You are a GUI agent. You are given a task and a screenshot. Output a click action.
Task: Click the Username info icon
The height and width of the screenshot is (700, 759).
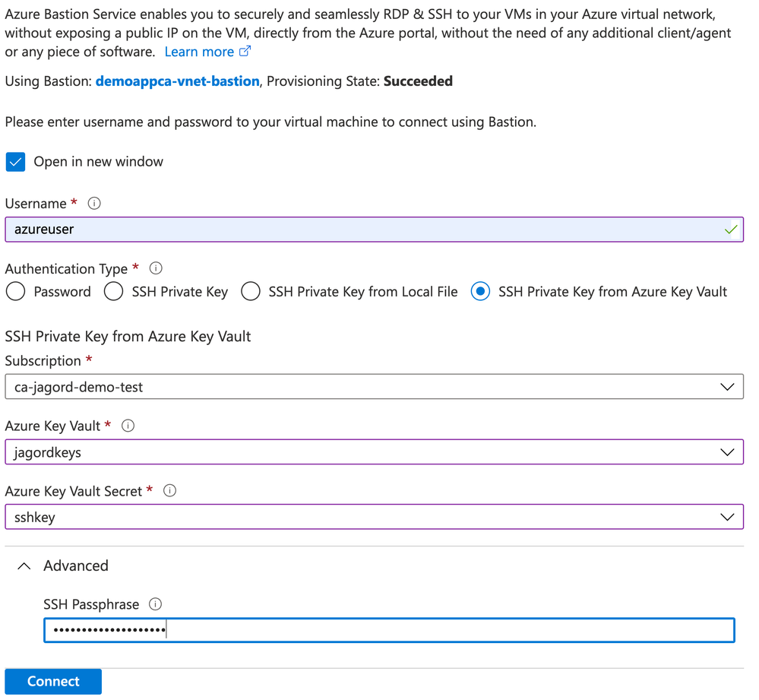94,204
